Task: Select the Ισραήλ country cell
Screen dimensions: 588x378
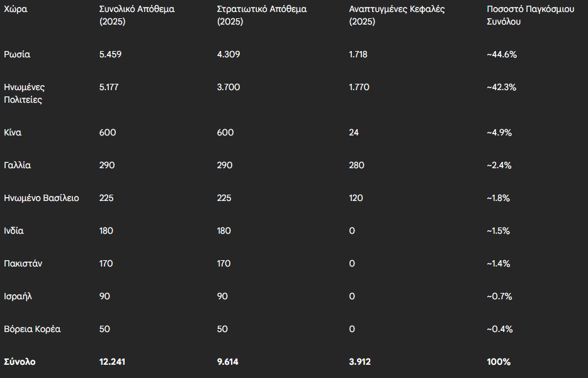Action: [18, 296]
